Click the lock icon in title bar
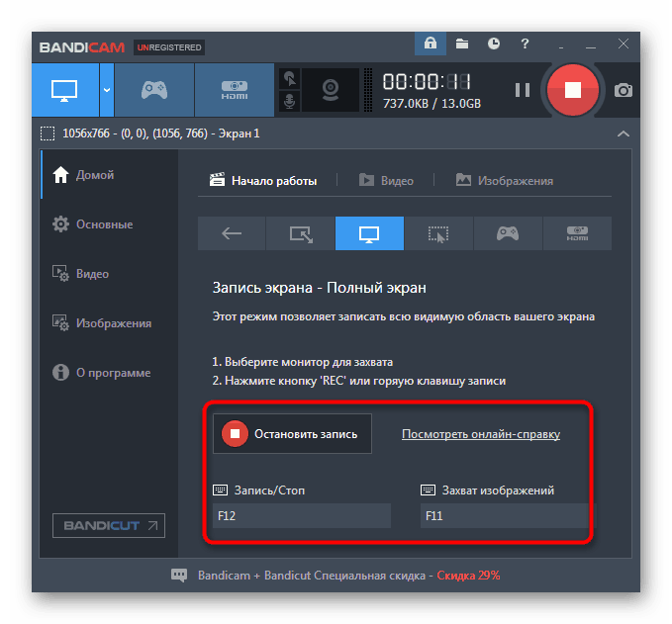Screen dimensions: 672x624 point(431,44)
